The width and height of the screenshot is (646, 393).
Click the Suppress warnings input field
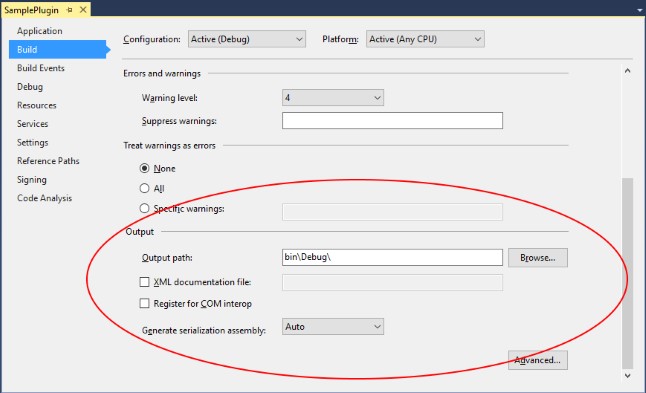point(392,121)
